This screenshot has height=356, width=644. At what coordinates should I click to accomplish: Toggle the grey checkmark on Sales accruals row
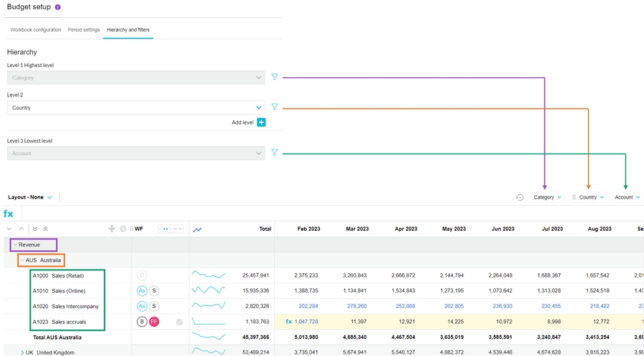(x=180, y=322)
